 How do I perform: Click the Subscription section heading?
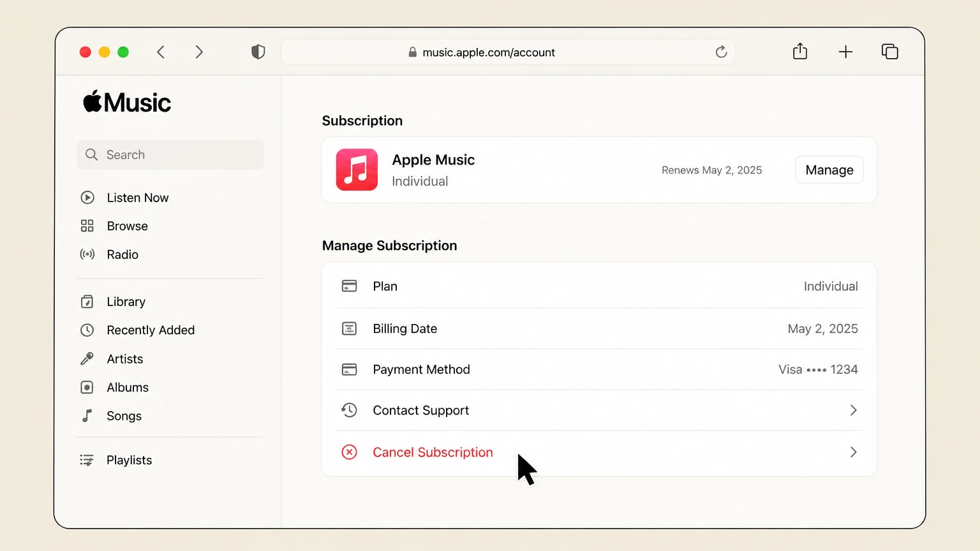tap(362, 121)
